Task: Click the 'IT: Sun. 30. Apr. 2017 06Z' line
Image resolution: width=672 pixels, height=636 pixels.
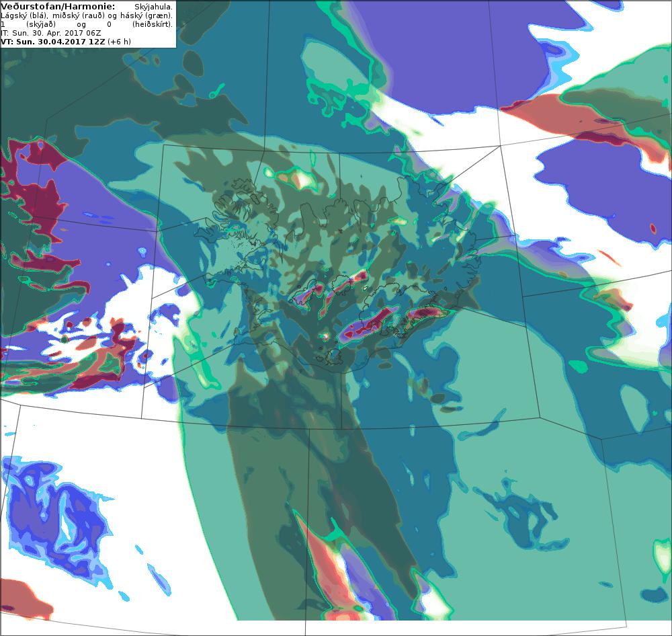Action: point(51,33)
